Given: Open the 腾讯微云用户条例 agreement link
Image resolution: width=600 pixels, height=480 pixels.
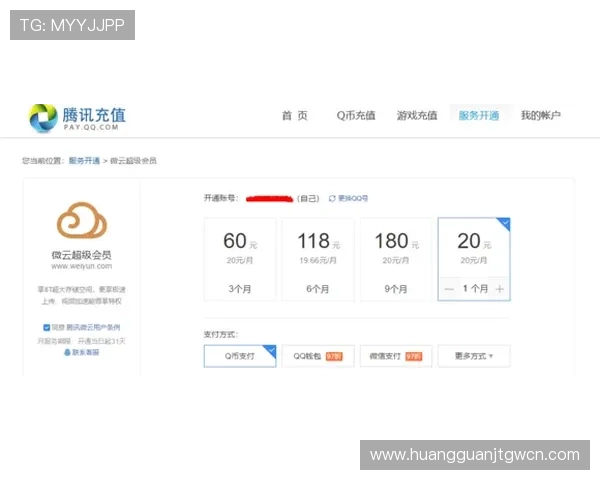Looking at the screenshot, I should 93,327.
